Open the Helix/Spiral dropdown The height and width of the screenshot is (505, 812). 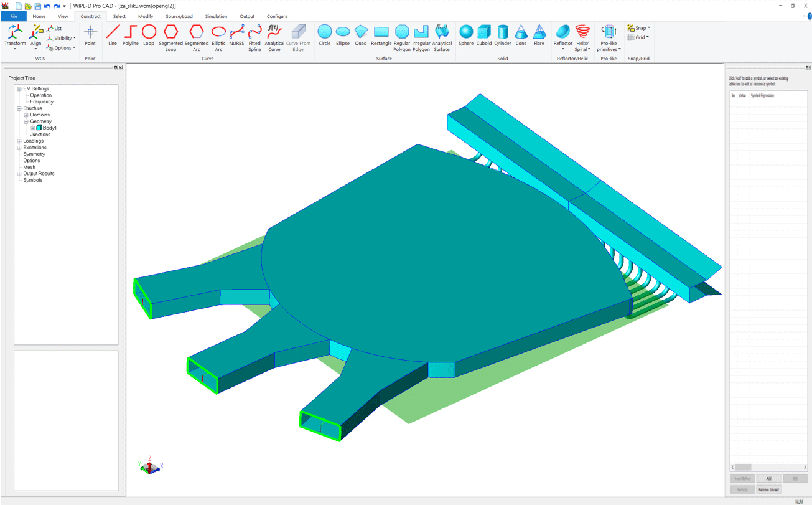pos(582,39)
